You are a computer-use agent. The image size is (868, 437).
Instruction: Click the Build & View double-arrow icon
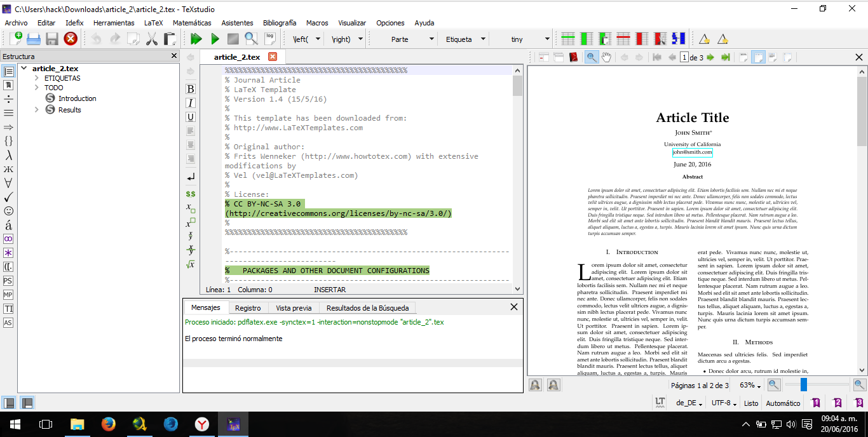tap(196, 39)
